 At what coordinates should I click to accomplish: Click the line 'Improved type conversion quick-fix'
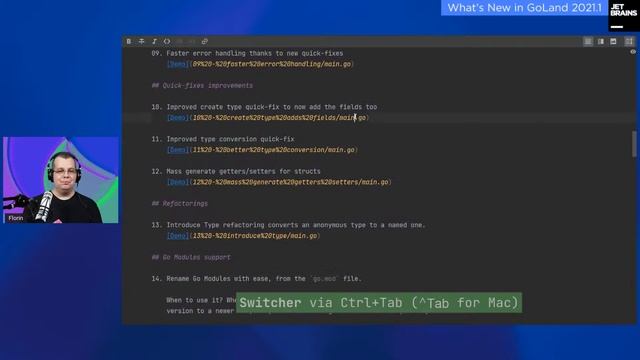[230, 139]
